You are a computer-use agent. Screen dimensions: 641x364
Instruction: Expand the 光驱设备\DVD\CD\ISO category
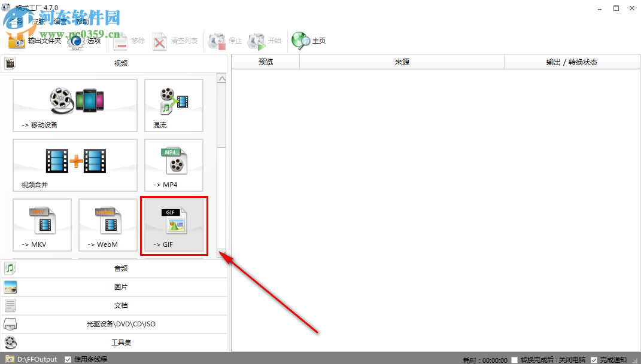click(x=114, y=324)
